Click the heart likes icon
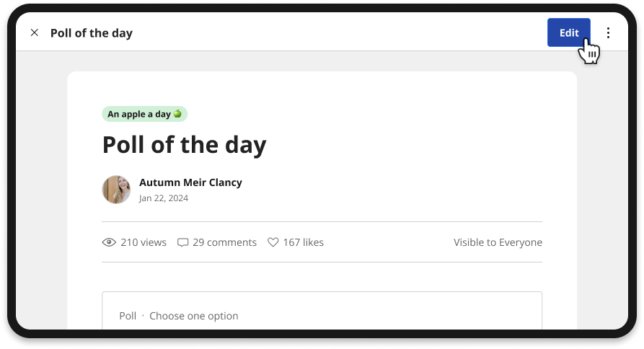 [x=273, y=242]
